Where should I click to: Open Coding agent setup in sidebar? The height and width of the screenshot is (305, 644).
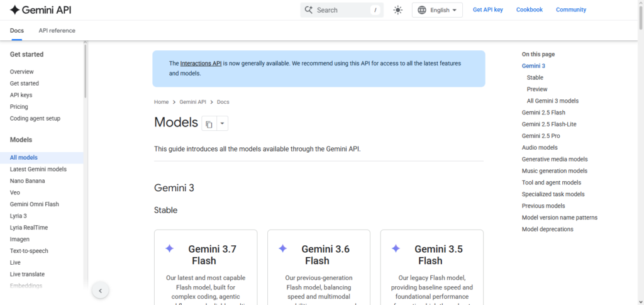[x=35, y=118]
